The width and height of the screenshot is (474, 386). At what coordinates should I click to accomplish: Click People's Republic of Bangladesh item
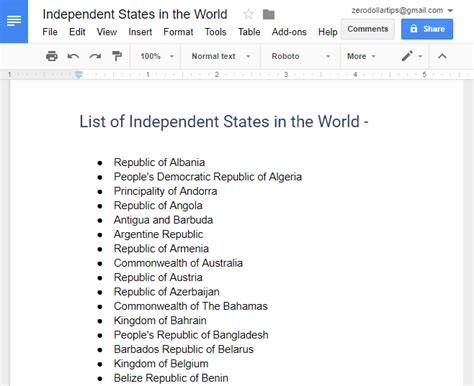click(x=191, y=335)
